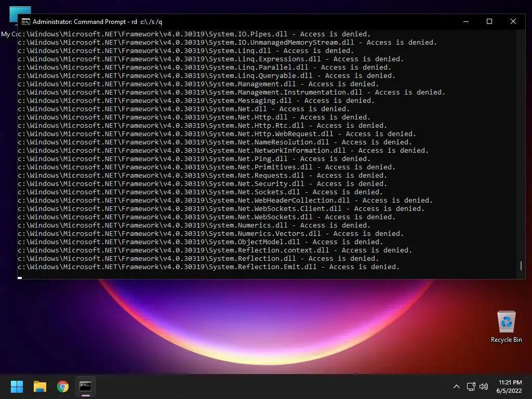Click the System.Net.WebSockets.dll line
The image size is (532, 399).
tap(207, 217)
